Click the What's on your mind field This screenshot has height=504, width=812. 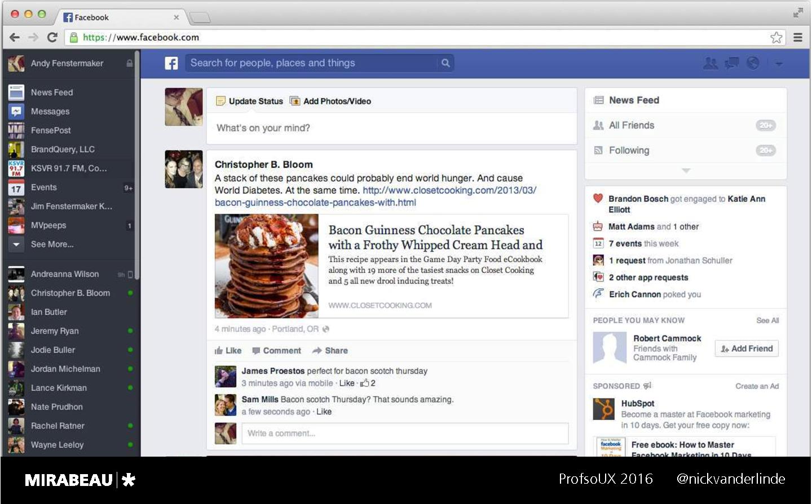[391, 129]
